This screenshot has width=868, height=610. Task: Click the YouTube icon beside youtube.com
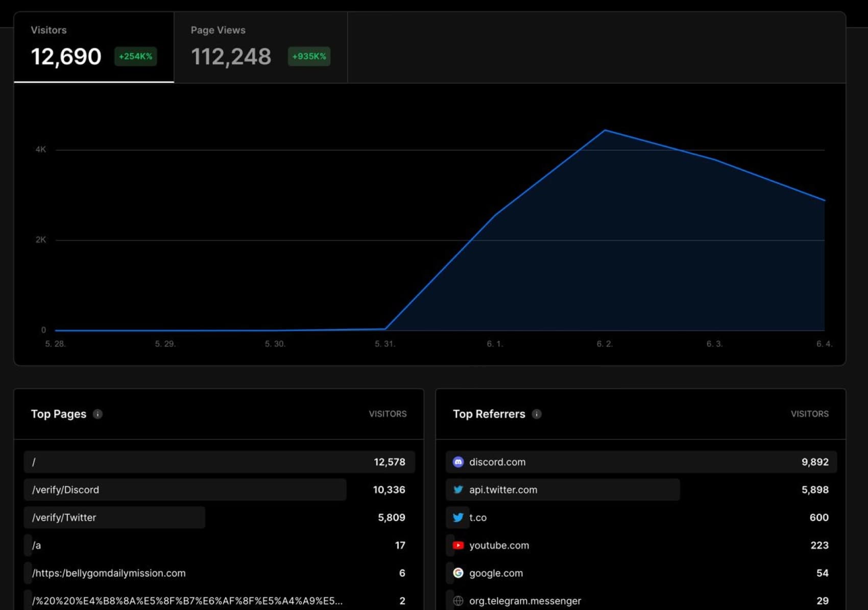click(458, 545)
